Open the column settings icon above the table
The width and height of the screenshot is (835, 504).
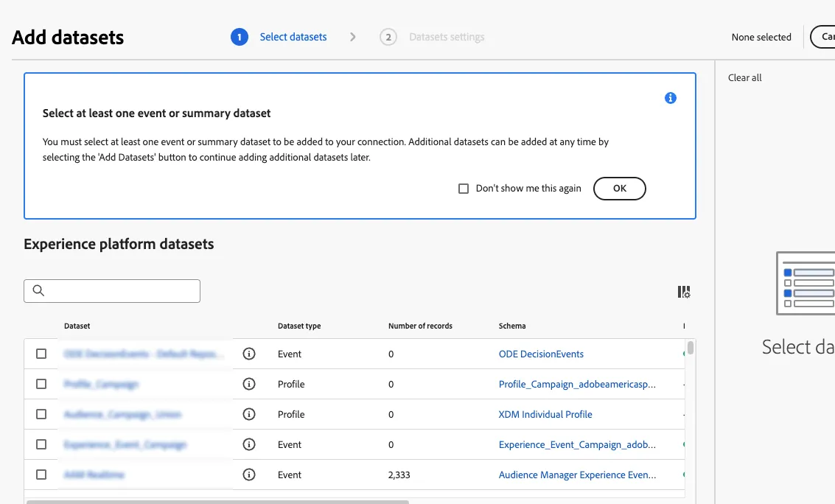click(x=684, y=292)
